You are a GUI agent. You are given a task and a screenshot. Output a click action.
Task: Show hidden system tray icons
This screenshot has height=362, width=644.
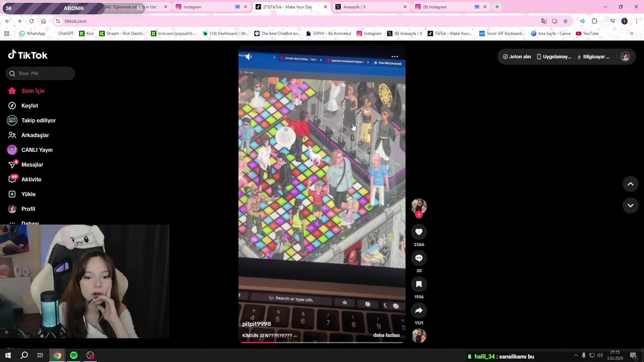pyautogui.click(x=576, y=355)
